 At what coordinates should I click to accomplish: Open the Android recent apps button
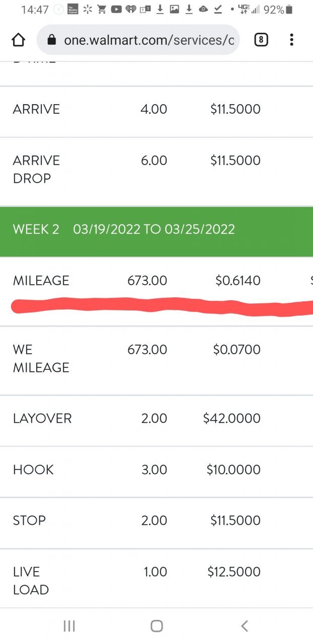click(x=69, y=626)
